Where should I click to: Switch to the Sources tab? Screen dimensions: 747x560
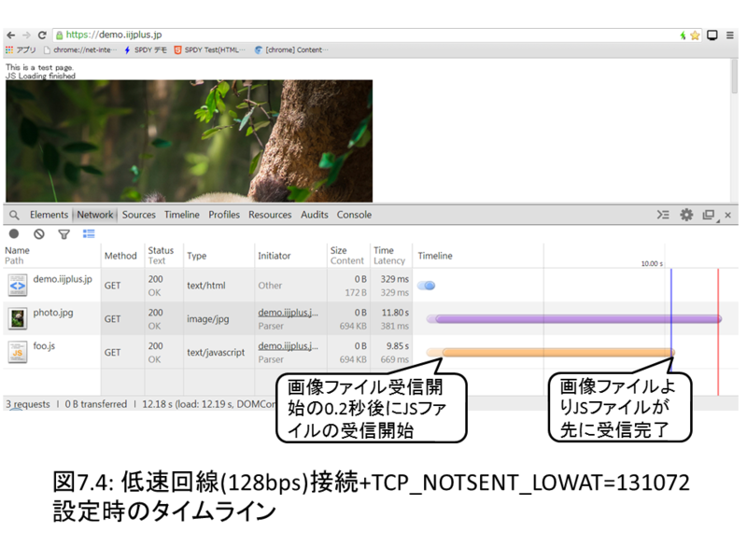(138, 215)
